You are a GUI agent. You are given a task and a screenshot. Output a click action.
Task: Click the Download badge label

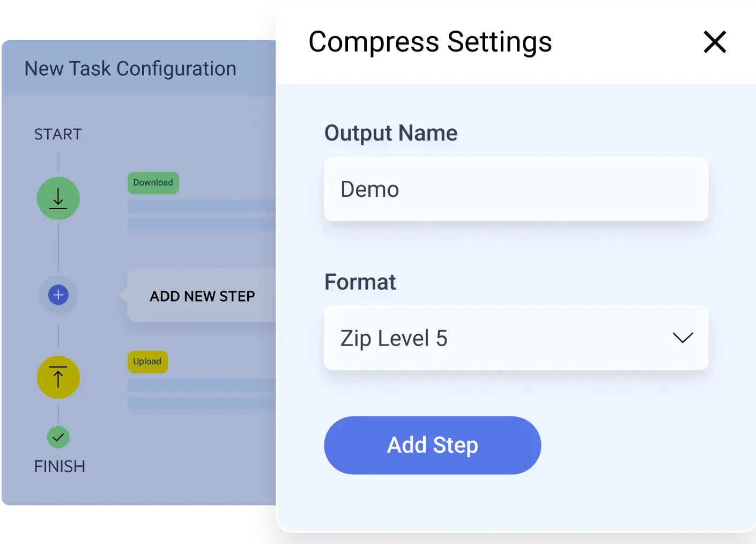click(153, 183)
